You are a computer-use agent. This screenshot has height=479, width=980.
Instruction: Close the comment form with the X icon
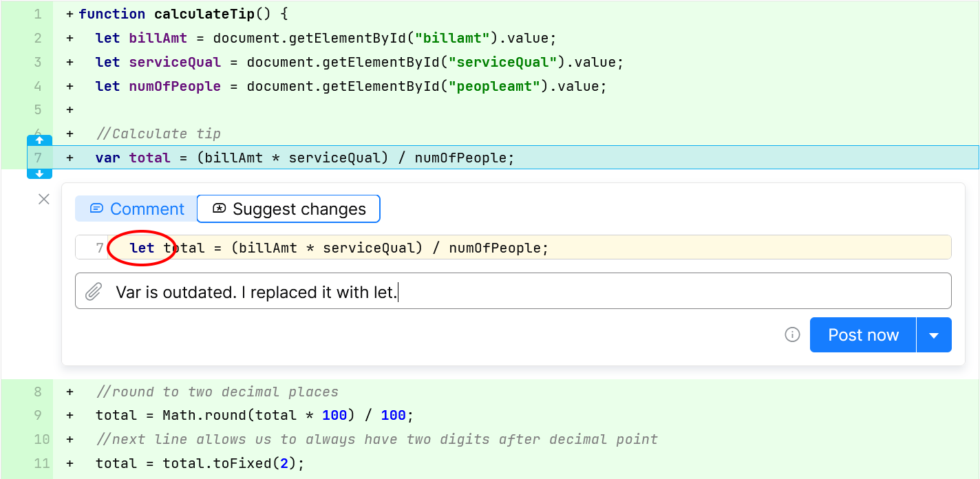[x=44, y=200]
